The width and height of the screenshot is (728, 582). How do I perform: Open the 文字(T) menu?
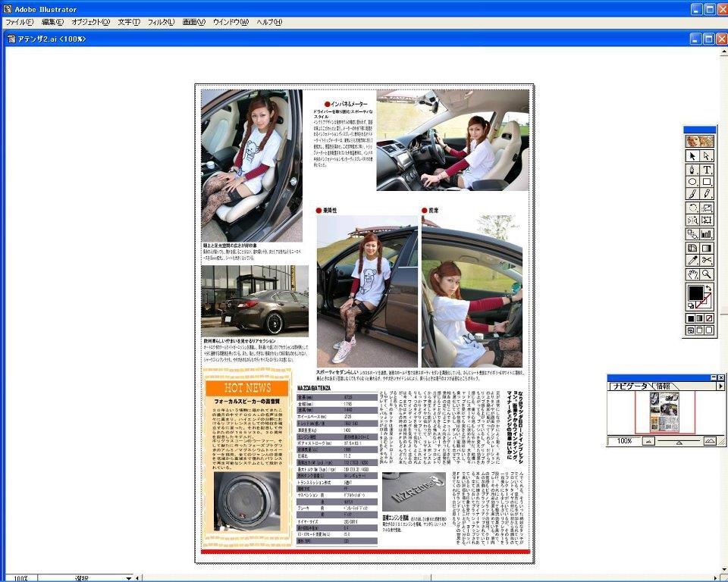(129, 22)
